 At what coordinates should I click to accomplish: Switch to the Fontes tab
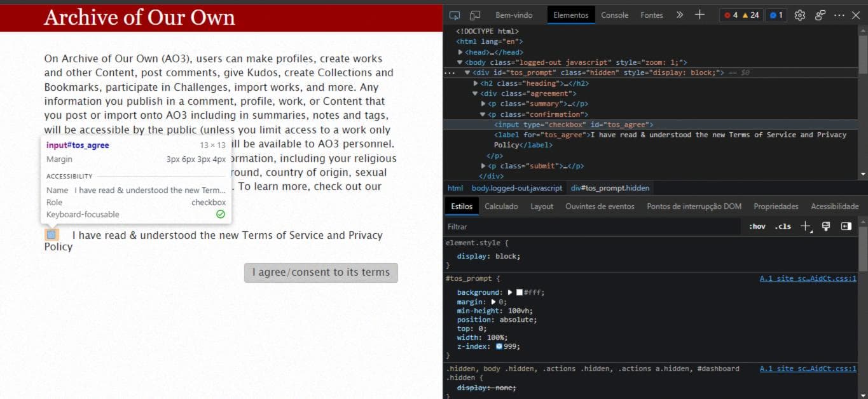coord(652,15)
